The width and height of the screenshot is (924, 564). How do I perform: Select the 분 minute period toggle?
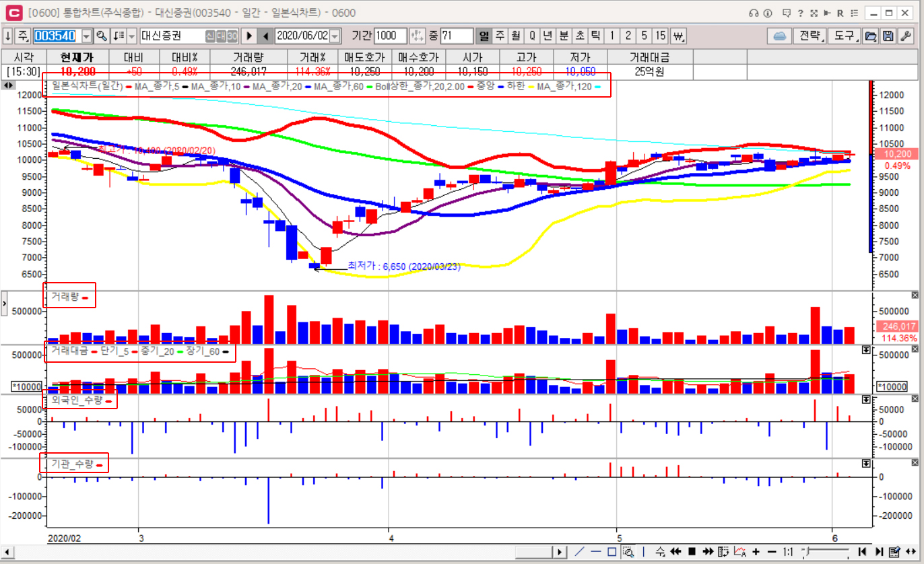(564, 36)
